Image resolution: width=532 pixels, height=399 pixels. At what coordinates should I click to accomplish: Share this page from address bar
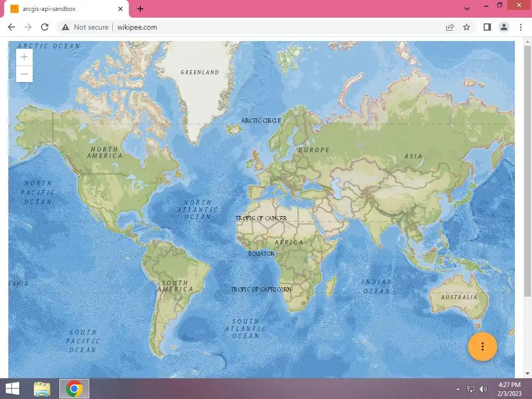tap(450, 27)
